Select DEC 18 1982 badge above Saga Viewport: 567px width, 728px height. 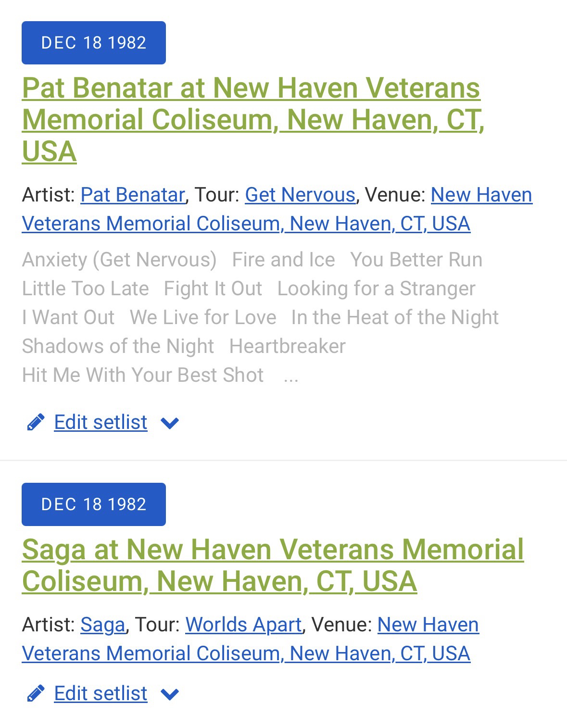(94, 504)
